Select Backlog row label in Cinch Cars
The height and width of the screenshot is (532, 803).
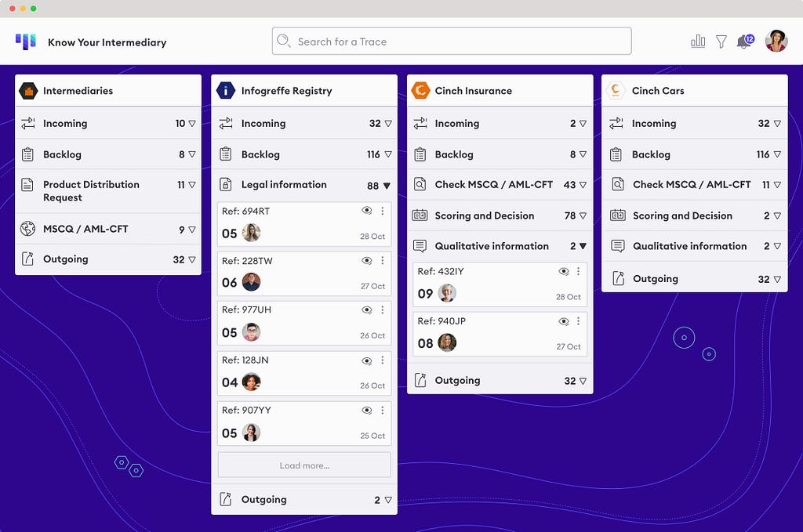651,154
